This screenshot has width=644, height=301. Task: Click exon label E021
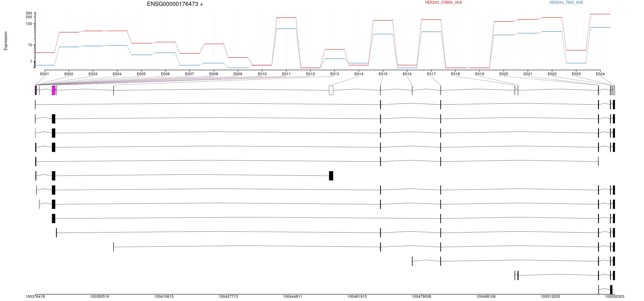click(528, 74)
